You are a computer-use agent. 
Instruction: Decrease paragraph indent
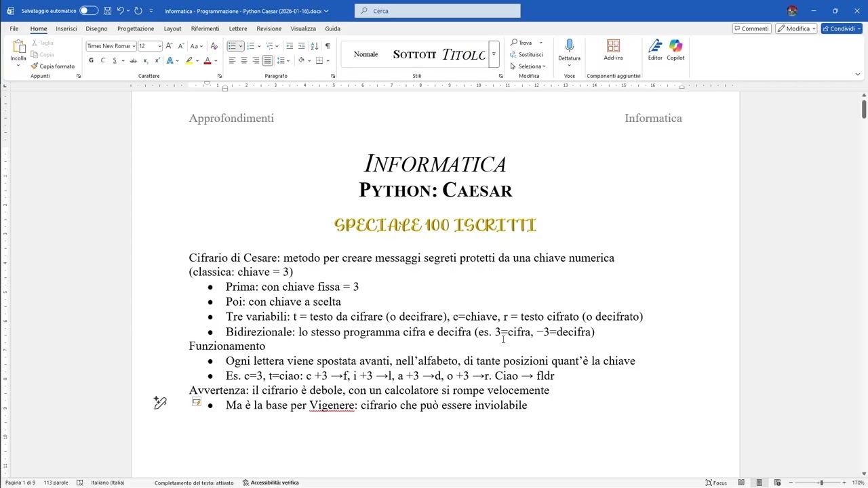[290, 46]
